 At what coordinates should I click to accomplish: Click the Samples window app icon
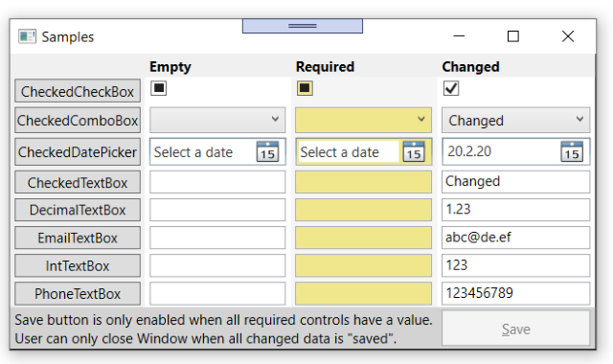point(27,36)
